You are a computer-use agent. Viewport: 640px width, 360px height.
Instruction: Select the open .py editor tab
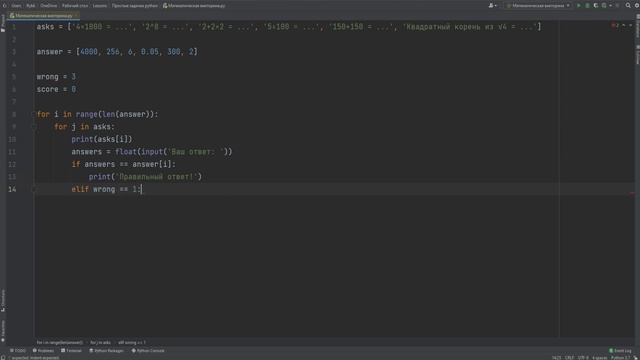[x=43, y=16]
